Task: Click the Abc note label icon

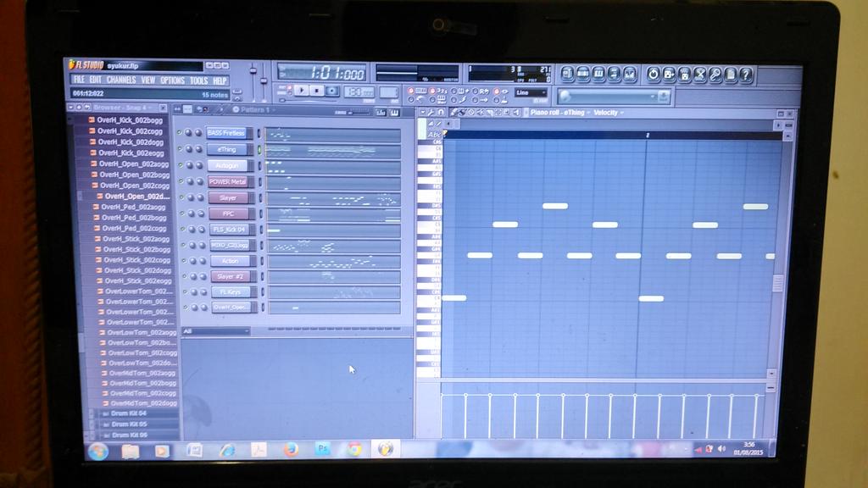Action: click(x=435, y=135)
